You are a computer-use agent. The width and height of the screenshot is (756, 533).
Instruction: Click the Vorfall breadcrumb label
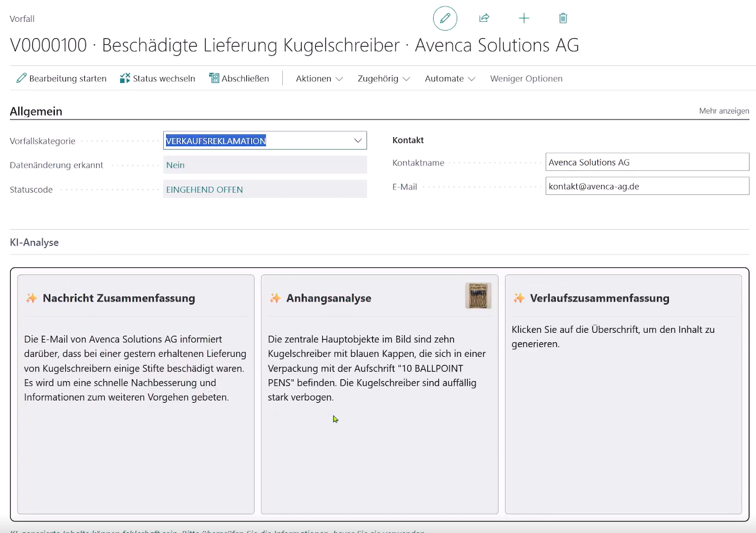pyautogui.click(x=22, y=18)
